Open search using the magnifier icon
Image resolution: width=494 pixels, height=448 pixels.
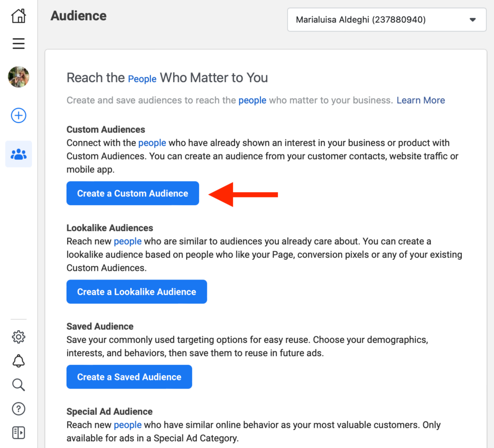click(18, 385)
